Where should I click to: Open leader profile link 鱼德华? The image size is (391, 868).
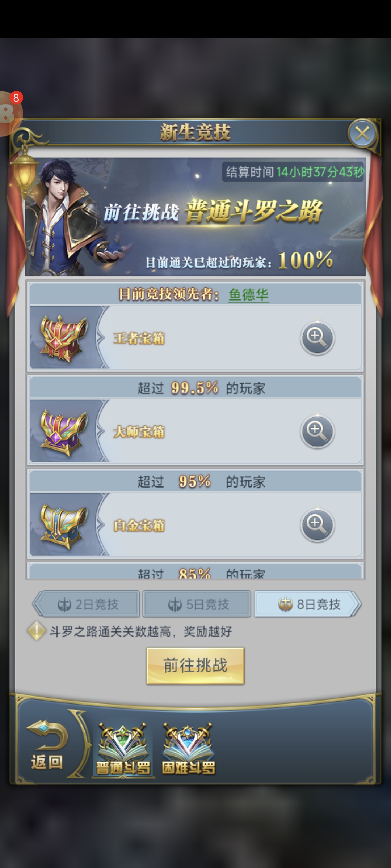[249, 294]
